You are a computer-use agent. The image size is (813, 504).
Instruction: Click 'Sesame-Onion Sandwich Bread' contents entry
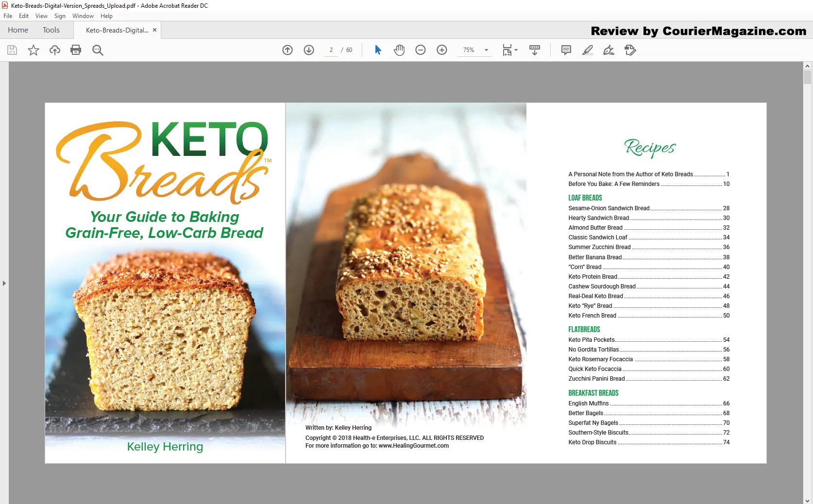click(649, 208)
